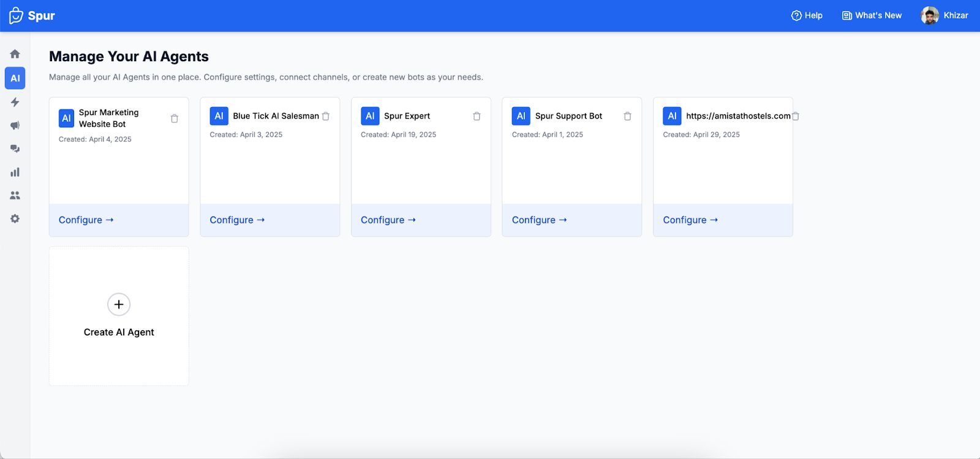Image resolution: width=980 pixels, height=459 pixels.
Task: Delete the Blue Tick AI Salesman agent
Action: (x=326, y=116)
